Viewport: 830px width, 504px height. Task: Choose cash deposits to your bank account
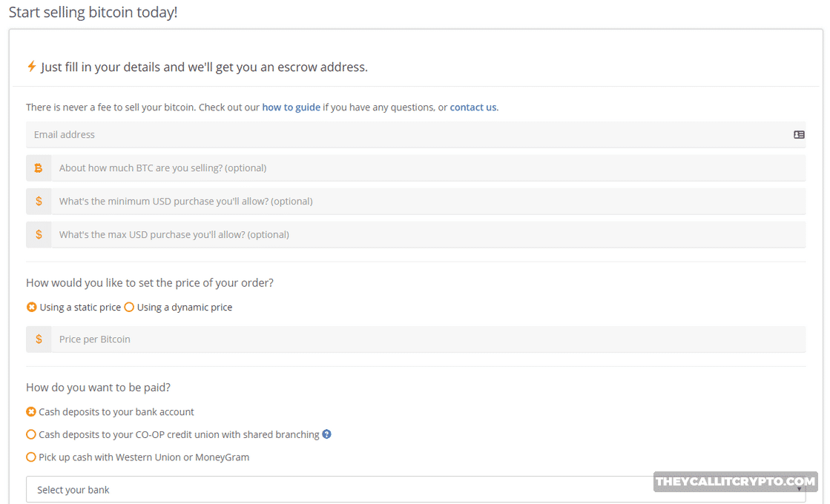click(30, 411)
